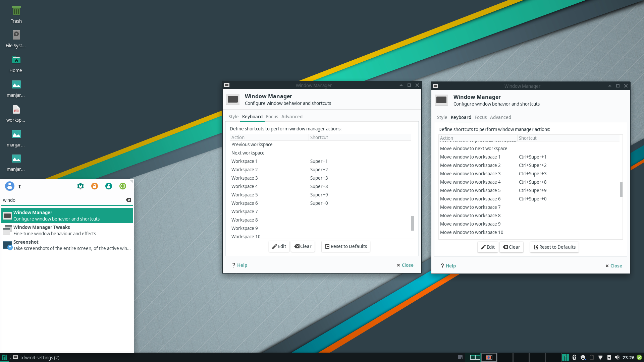
Task: Click scrollbar thumb in right shortcuts list
Action: tap(621, 190)
